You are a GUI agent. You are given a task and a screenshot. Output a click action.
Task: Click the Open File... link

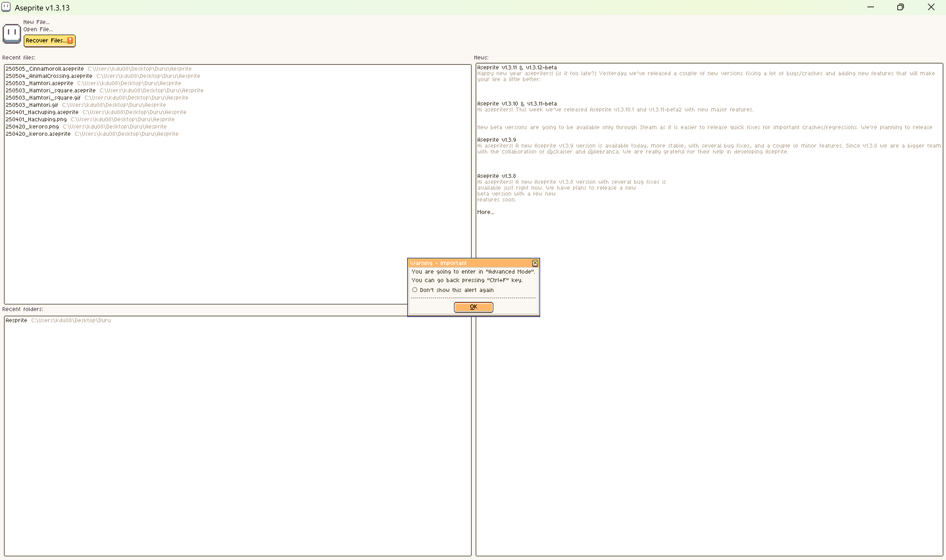tap(38, 29)
